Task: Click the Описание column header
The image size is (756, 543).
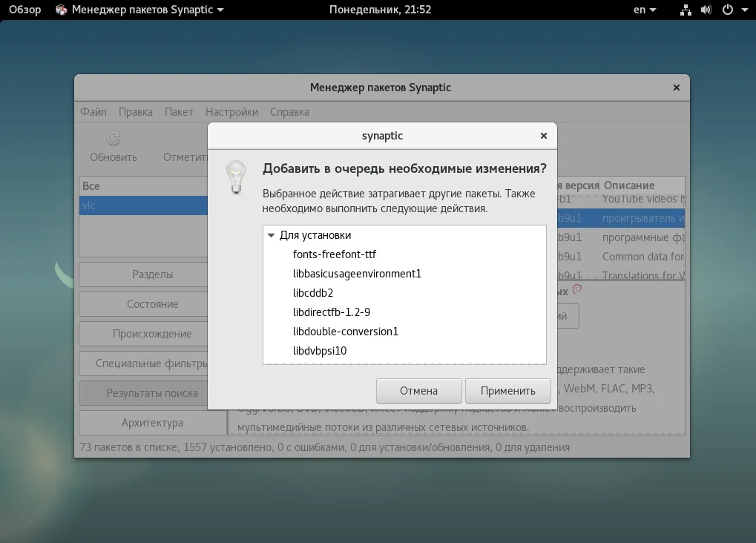Action: (x=641, y=185)
